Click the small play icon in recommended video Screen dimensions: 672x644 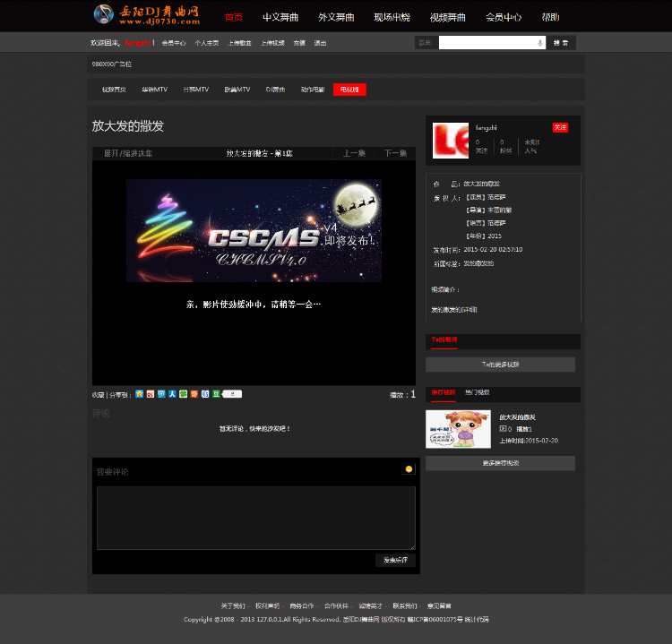pyautogui.click(x=503, y=428)
